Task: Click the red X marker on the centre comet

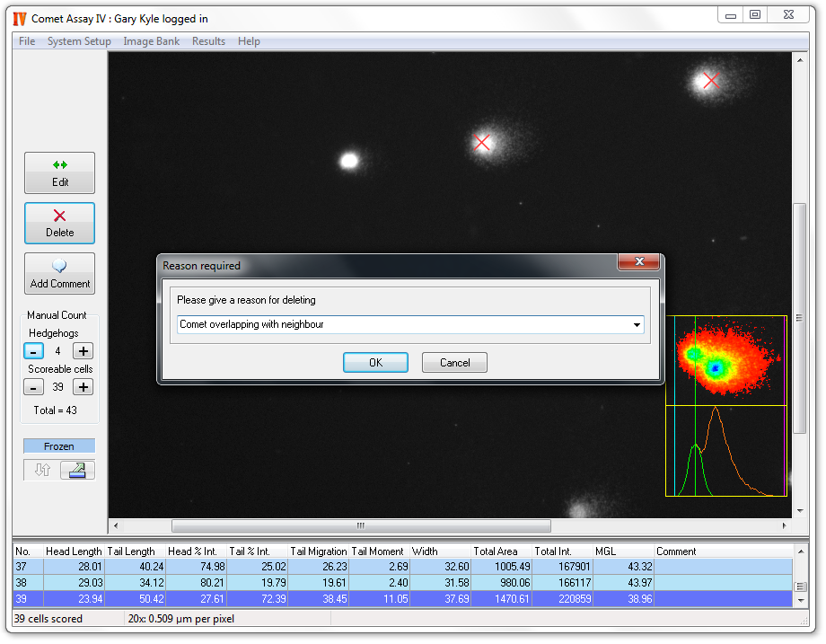Action: click(481, 142)
